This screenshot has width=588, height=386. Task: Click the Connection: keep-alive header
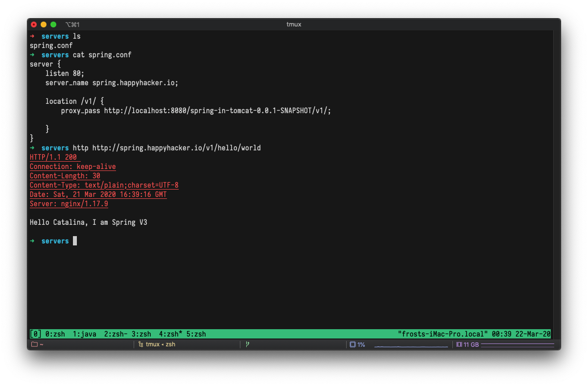pyautogui.click(x=73, y=167)
